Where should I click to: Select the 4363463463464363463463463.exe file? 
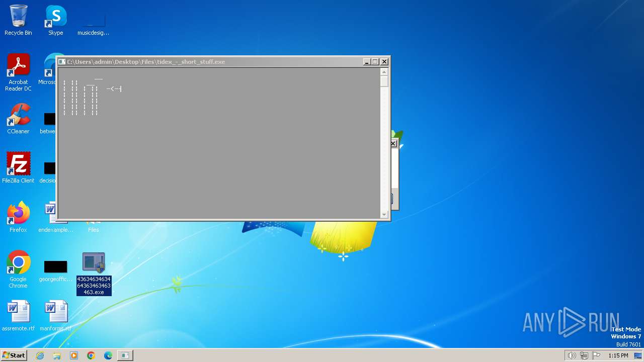click(94, 274)
